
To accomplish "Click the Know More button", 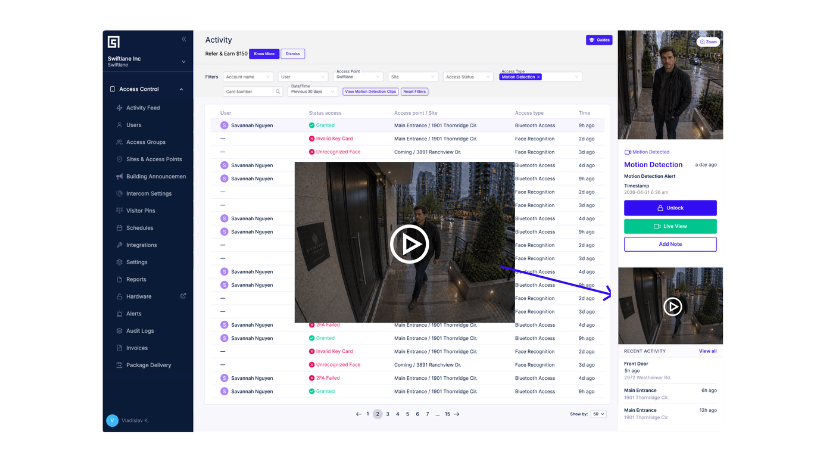I will 264,54.
